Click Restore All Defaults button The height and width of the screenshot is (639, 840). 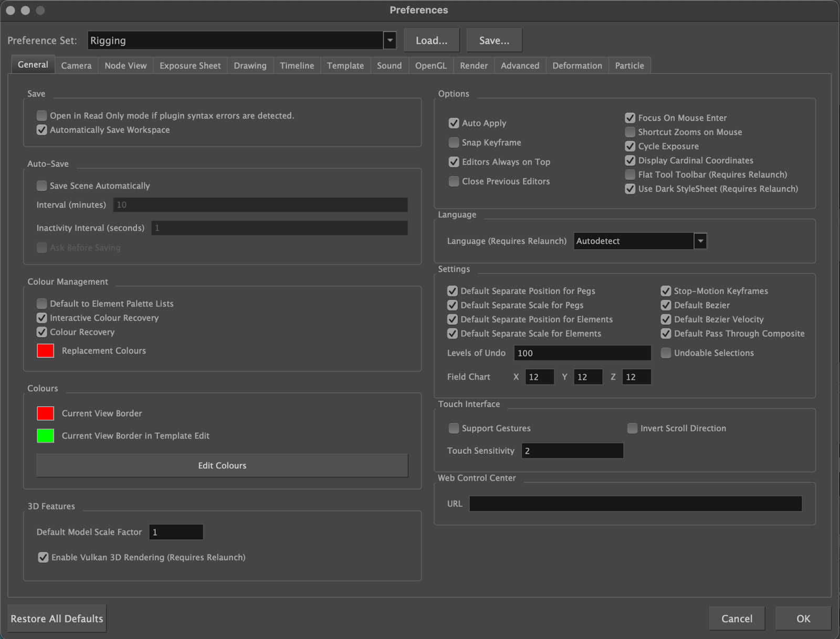pyautogui.click(x=57, y=619)
